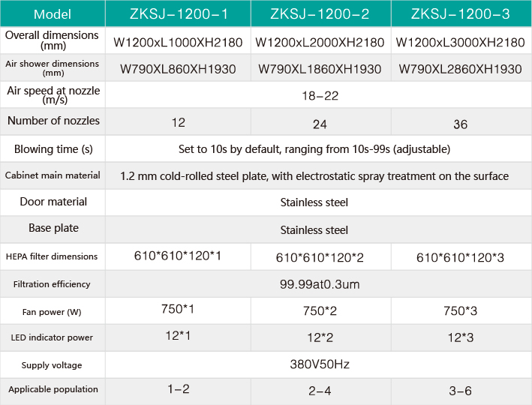This screenshot has width=532, height=405.
Task: Click nozzle count value 24
Action: coord(320,124)
